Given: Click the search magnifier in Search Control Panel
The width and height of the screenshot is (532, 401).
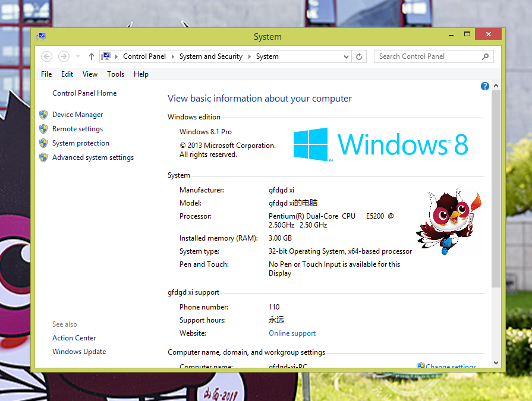Looking at the screenshot, I should click(x=486, y=56).
